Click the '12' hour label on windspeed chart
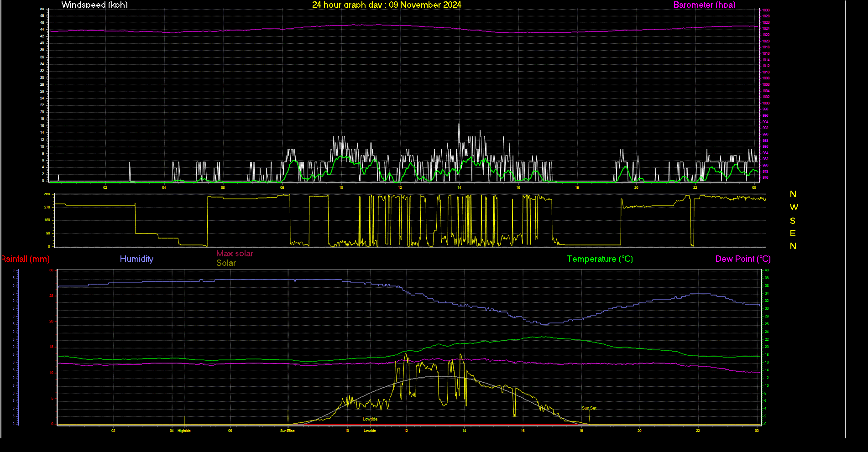The width and height of the screenshot is (868, 452). pos(400,187)
